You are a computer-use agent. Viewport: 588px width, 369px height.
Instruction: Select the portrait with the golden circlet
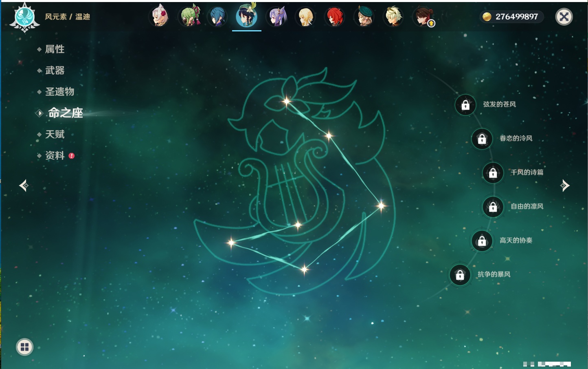coord(393,17)
